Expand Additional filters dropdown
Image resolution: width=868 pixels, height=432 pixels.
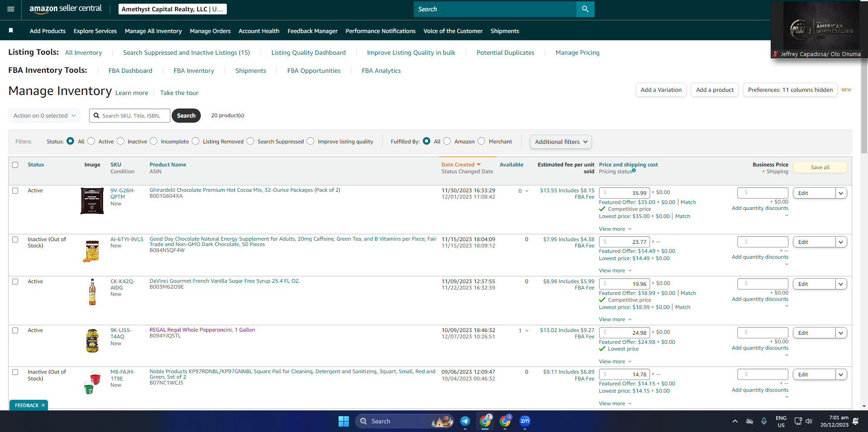click(561, 142)
